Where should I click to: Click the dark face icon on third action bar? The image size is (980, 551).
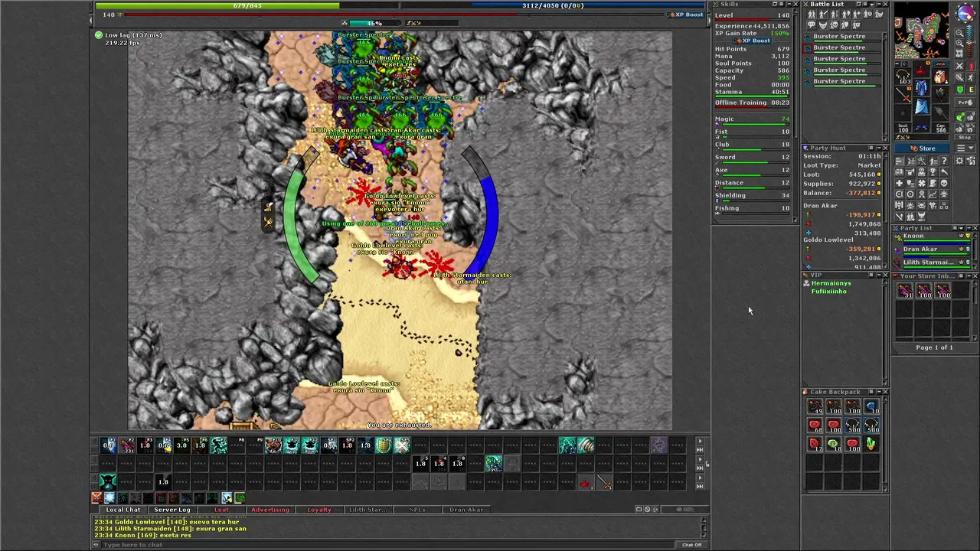[108, 483]
